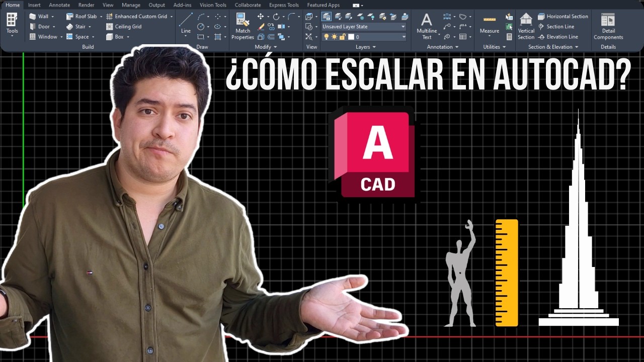
Task: Open the Express Tools ribbon tab
Action: [284, 5]
